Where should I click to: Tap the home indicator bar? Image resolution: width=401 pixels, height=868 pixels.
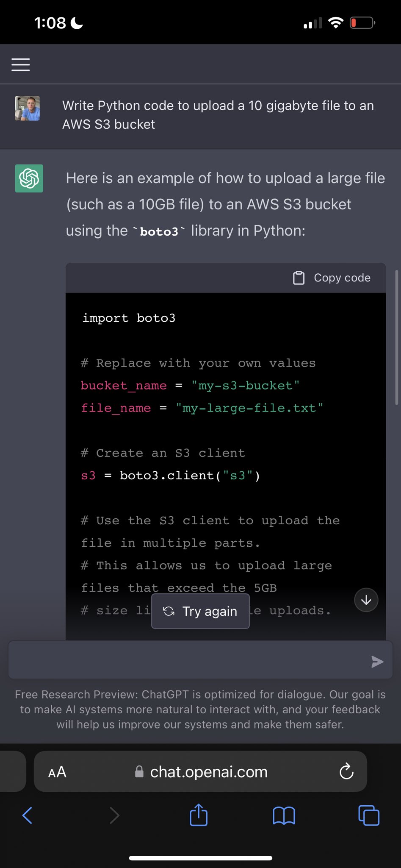(200, 858)
